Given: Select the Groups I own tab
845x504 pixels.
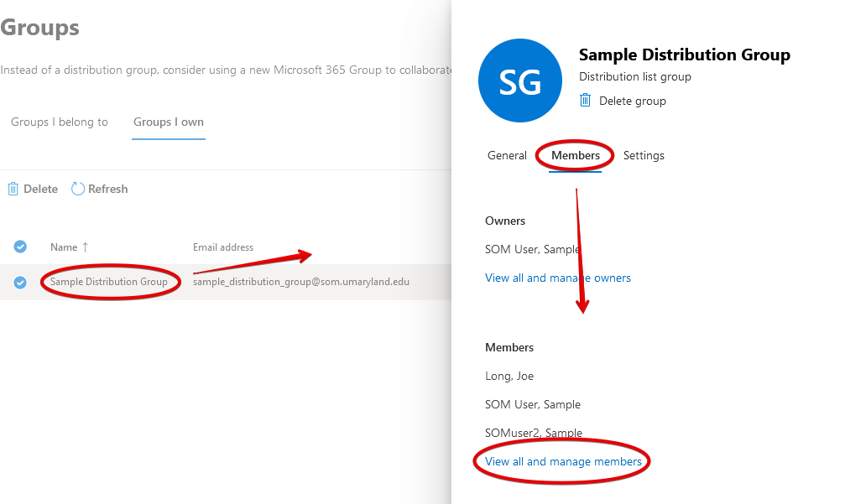Looking at the screenshot, I should [169, 122].
